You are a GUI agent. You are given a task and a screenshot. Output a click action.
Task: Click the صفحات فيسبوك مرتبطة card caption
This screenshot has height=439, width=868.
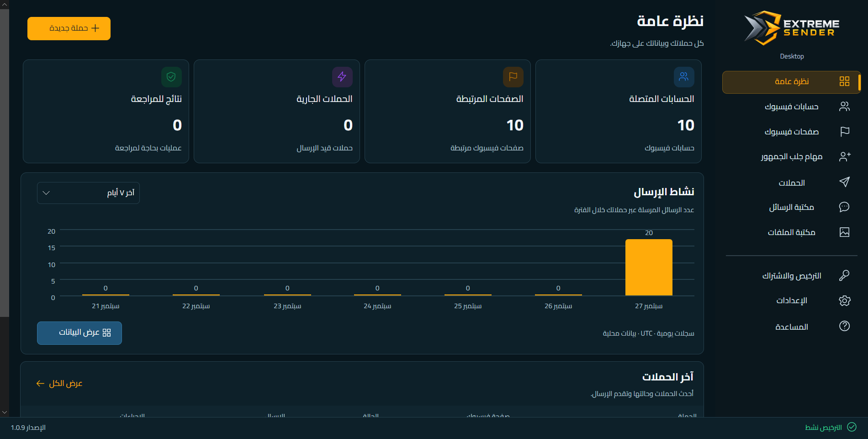tap(487, 148)
